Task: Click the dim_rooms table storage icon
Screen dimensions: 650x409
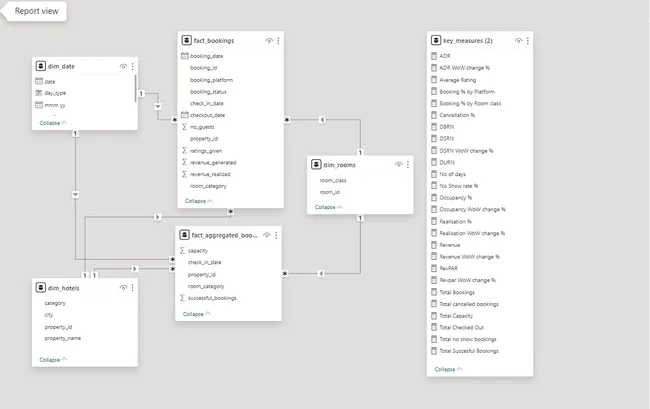Action: coord(316,165)
